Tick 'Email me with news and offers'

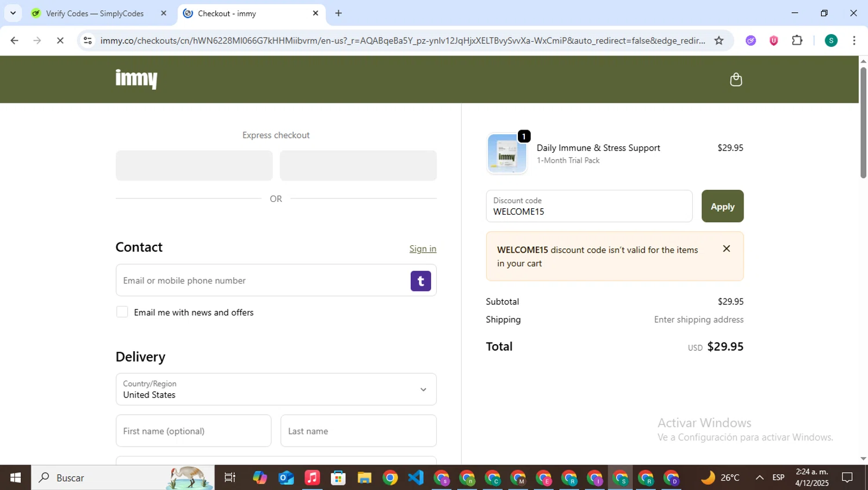pyautogui.click(x=122, y=312)
